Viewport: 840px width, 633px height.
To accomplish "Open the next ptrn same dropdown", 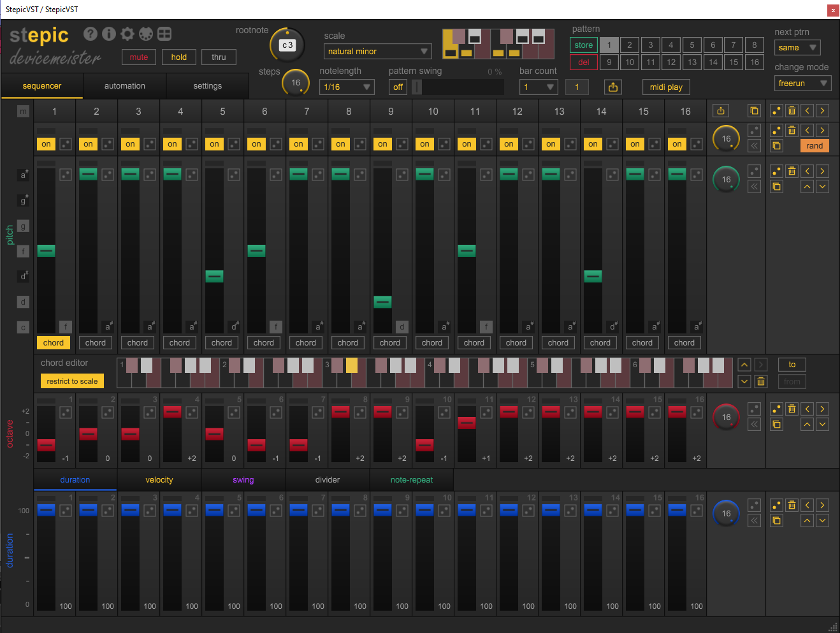I will tap(797, 48).
